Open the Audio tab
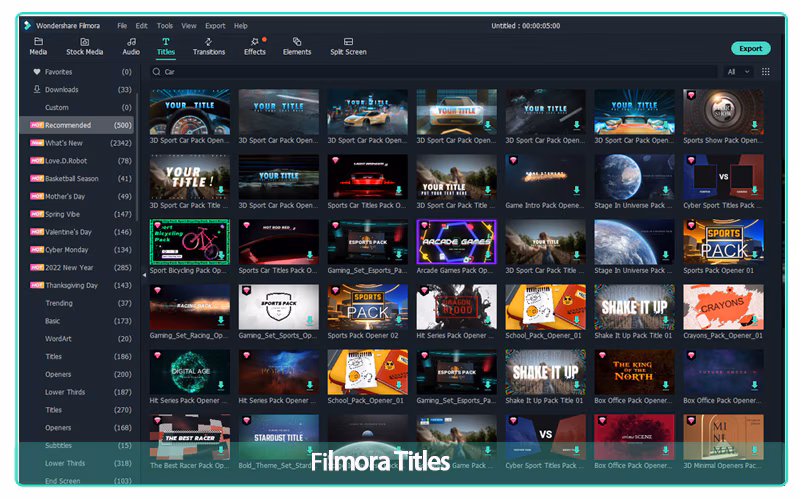Screen dimensions: 800x498 131,46
